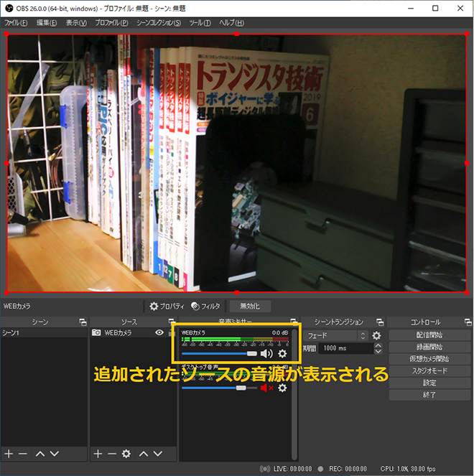Move the scene up in the list
This screenshot has width=474, height=476.
(x=40, y=454)
